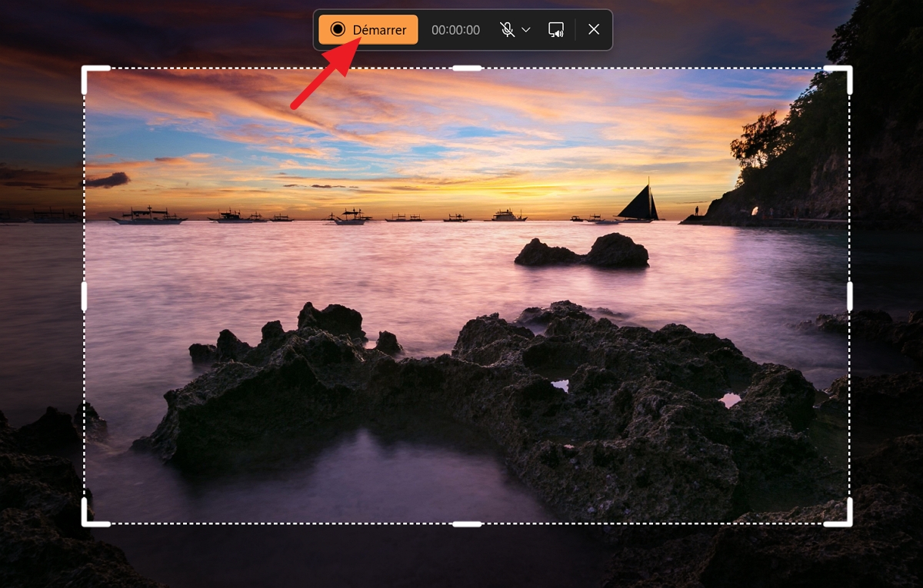Grab the top-left corner selection handle

pos(95,79)
